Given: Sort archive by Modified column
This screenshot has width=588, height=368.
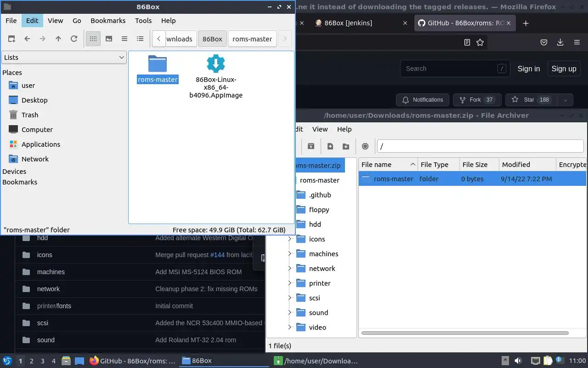Looking at the screenshot, I should 527,165.
